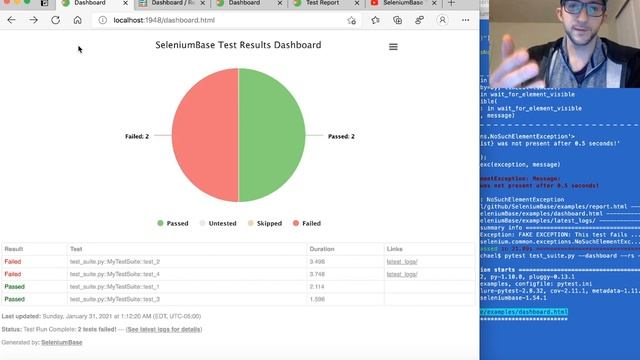Toggle the Passed legend item
The image size is (640, 360).
[x=173, y=223]
